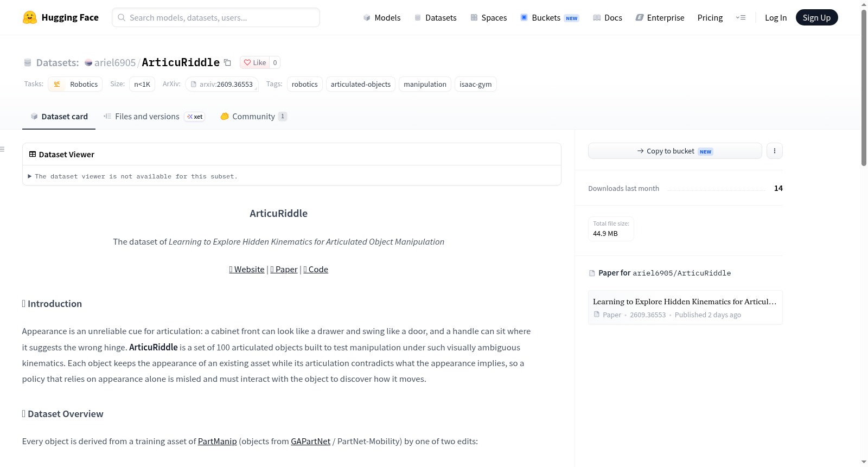Open the ariel6905 user avatar
The width and height of the screenshot is (868, 467).
click(88, 63)
